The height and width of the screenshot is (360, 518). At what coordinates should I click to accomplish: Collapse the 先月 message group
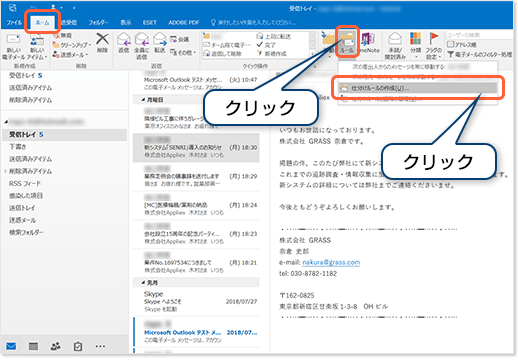click(143, 283)
